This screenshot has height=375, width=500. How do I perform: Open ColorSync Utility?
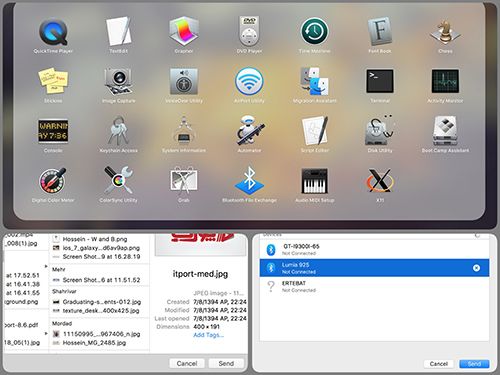[118, 181]
